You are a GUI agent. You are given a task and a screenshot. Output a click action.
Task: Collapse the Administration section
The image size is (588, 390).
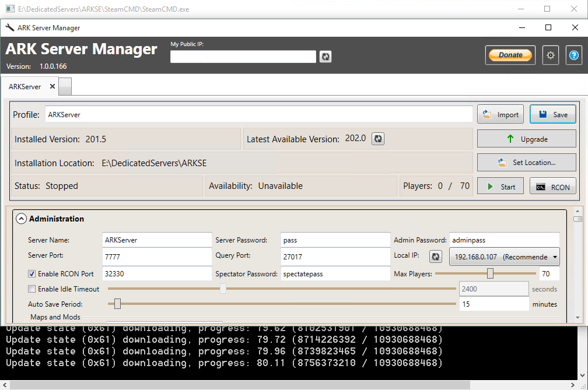(22, 219)
